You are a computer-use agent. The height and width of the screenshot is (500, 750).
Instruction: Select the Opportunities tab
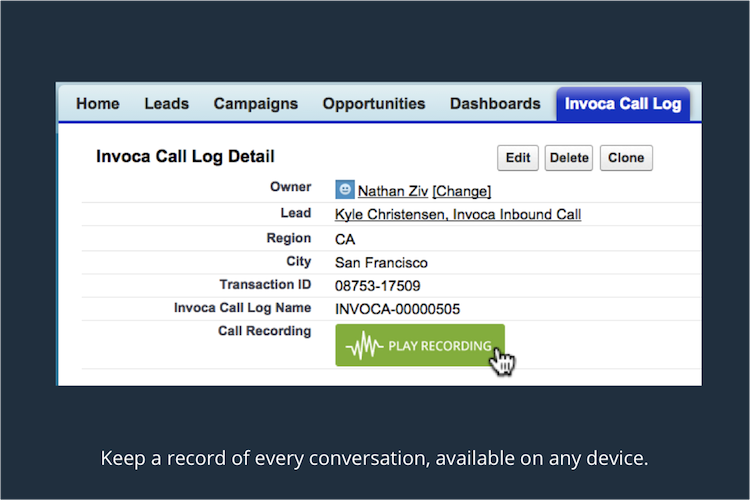(x=374, y=104)
